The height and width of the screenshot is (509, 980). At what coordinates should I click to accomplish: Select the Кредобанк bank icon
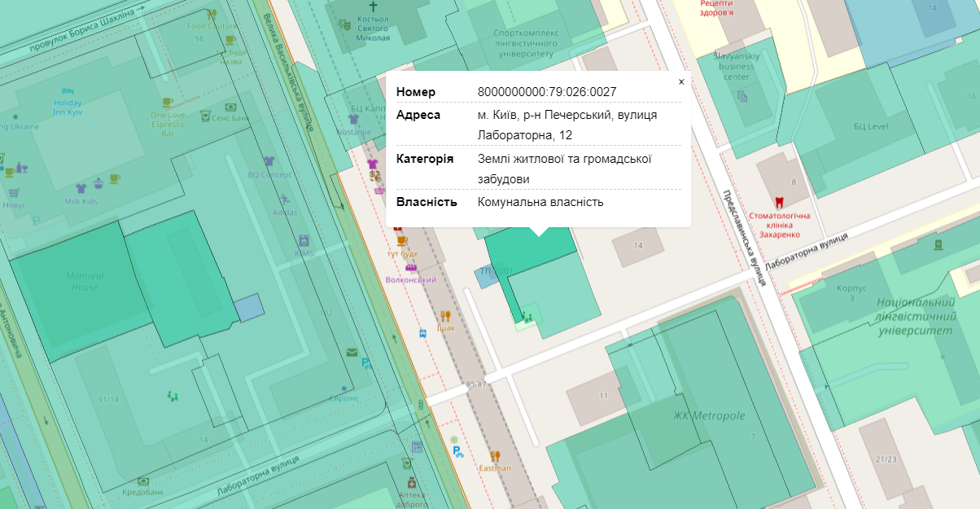tap(143, 480)
